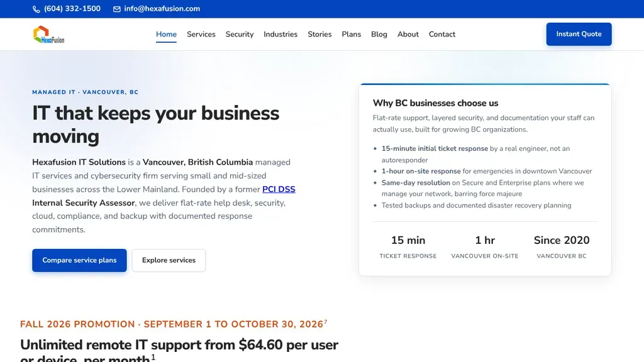
Task: Go to the About page
Action: click(x=408, y=35)
